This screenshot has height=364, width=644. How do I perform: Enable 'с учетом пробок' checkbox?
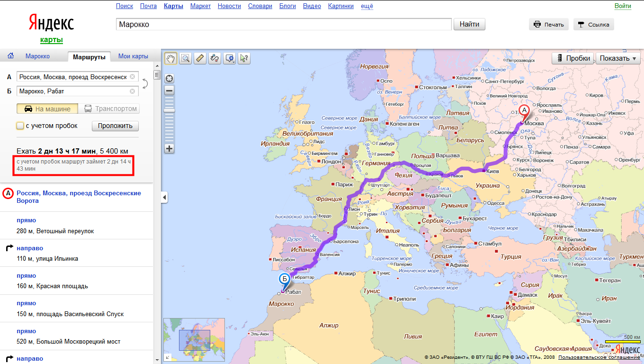click(x=20, y=126)
